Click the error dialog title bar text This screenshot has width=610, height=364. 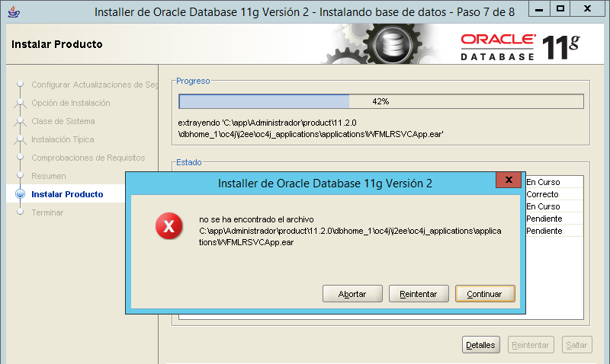pos(325,184)
